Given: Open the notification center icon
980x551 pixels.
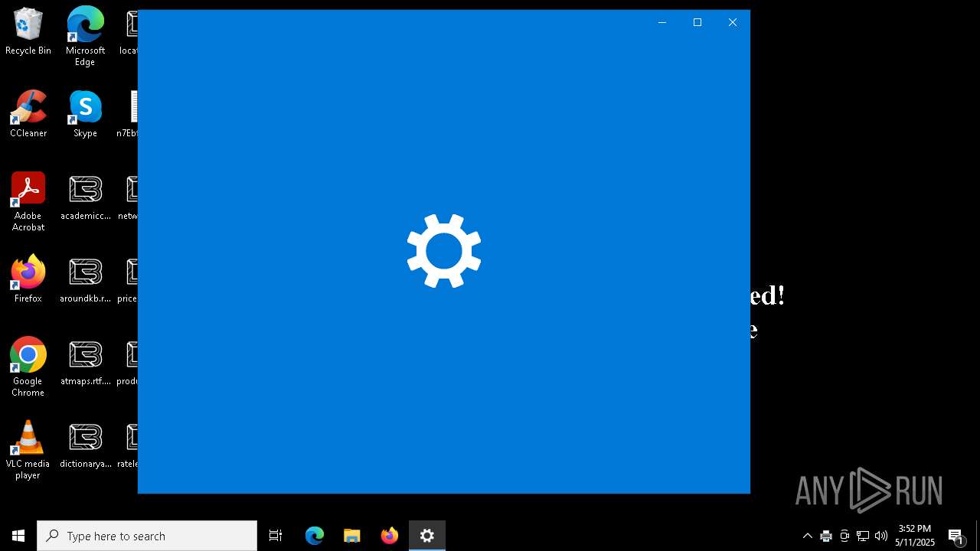Looking at the screenshot, I should click(x=955, y=536).
